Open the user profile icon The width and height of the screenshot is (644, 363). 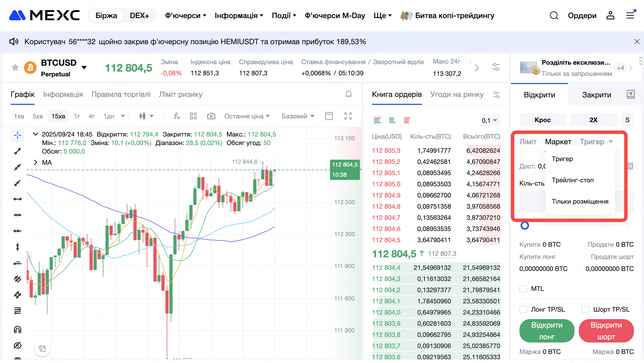click(x=610, y=15)
